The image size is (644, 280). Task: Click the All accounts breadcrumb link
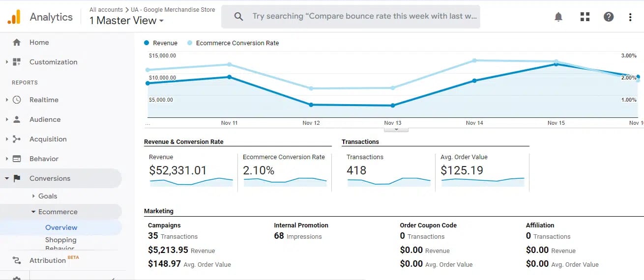[x=106, y=9]
